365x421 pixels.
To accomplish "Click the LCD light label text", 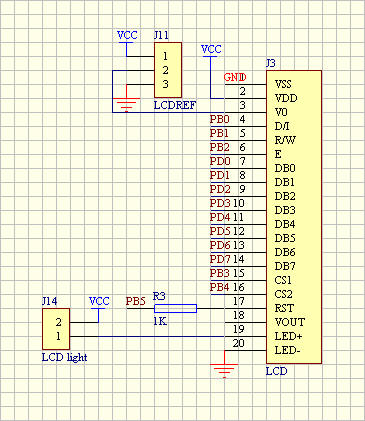I will pyautogui.click(x=64, y=358).
